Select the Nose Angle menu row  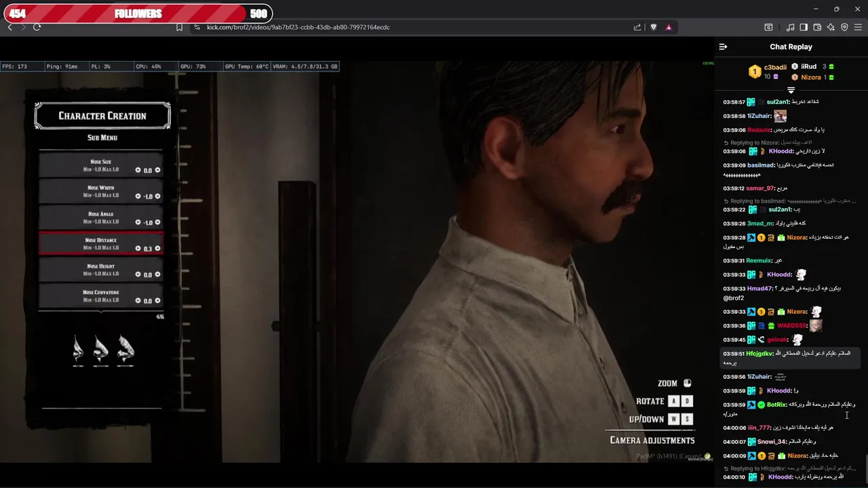tap(101, 218)
